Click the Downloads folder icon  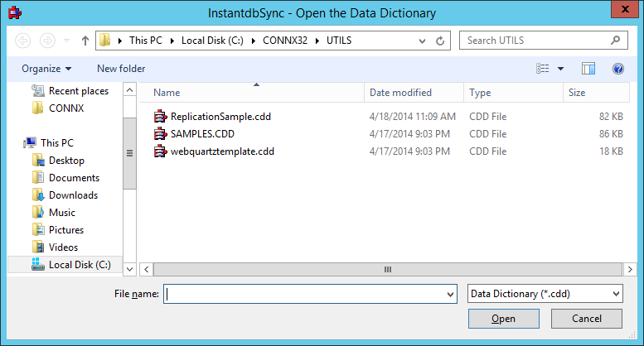pos(38,195)
